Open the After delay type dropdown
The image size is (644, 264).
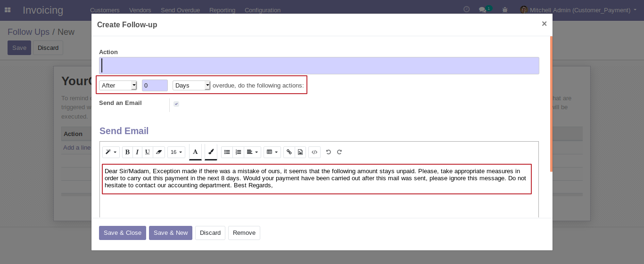point(118,85)
